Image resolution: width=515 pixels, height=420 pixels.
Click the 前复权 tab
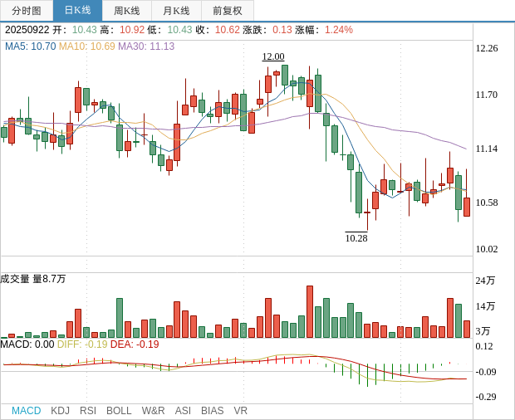(228, 11)
